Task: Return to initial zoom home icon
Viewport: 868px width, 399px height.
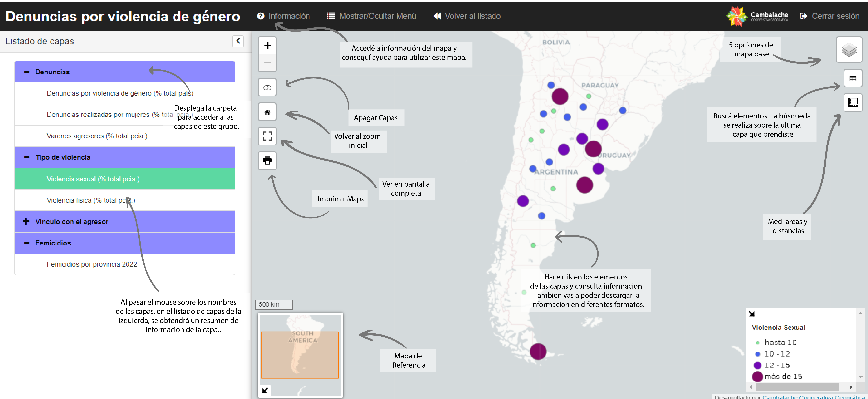Action: click(x=267, y=112)
